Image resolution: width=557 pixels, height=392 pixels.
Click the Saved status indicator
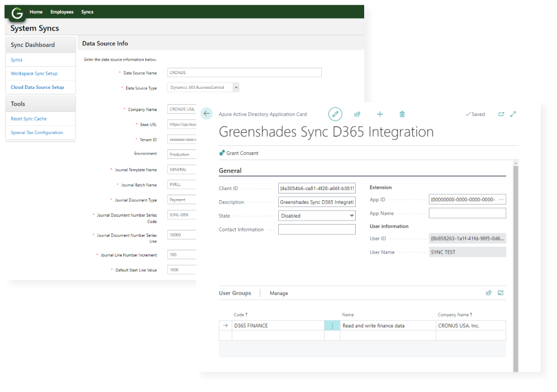click(x=476, y=114)
